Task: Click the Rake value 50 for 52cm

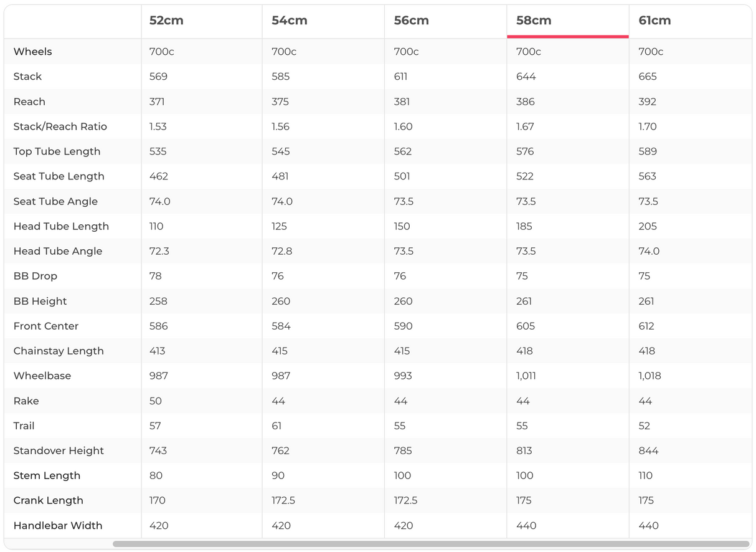Action: click(x=156, y=401)
